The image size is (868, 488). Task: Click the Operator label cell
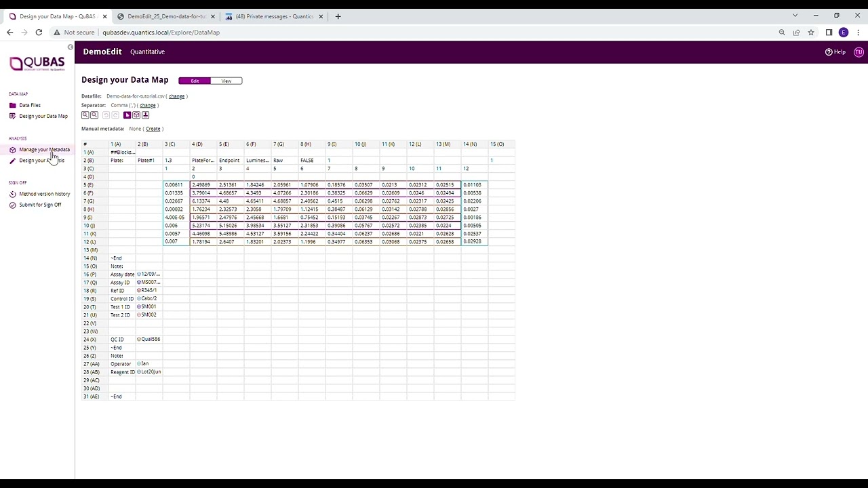(122, 364)
